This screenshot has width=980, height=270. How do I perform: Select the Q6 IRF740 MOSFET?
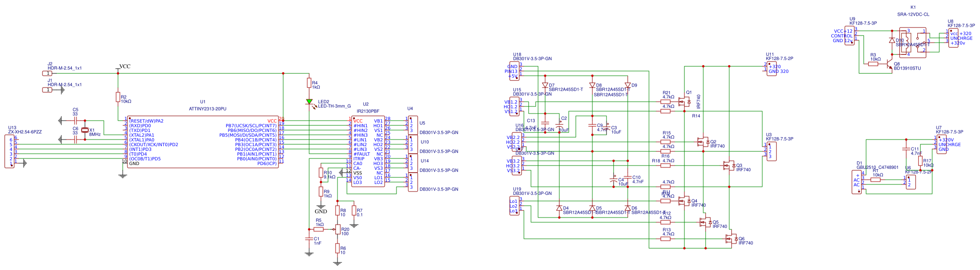click(x=731, y=239)
